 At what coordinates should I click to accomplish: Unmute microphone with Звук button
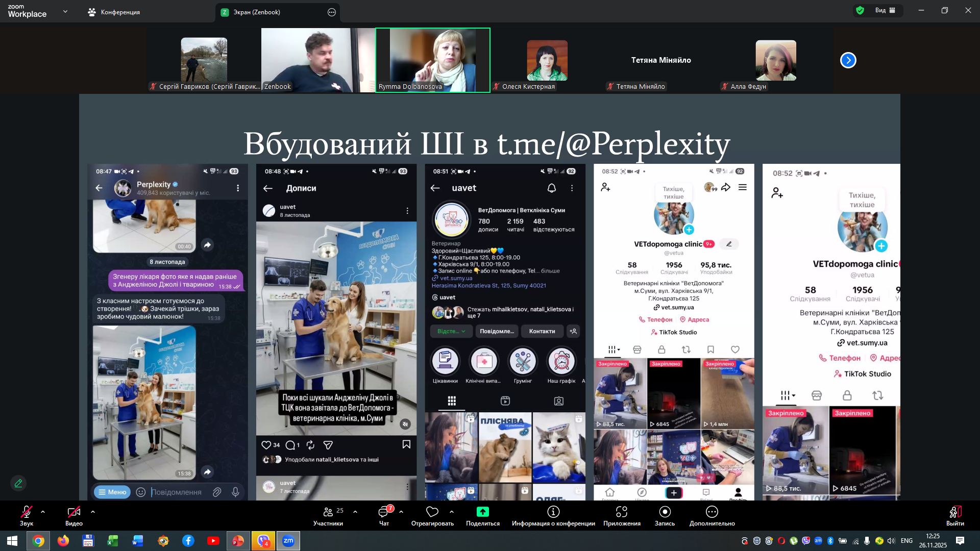tap(26, 512)
